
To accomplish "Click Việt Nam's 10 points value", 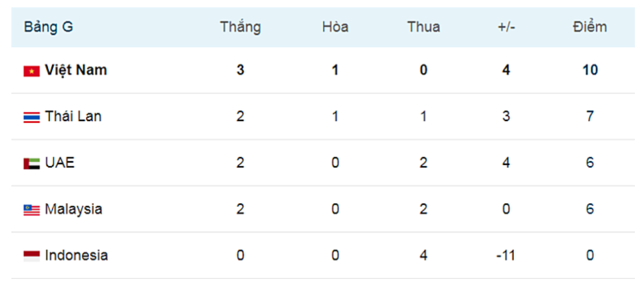I will [590, 70].
